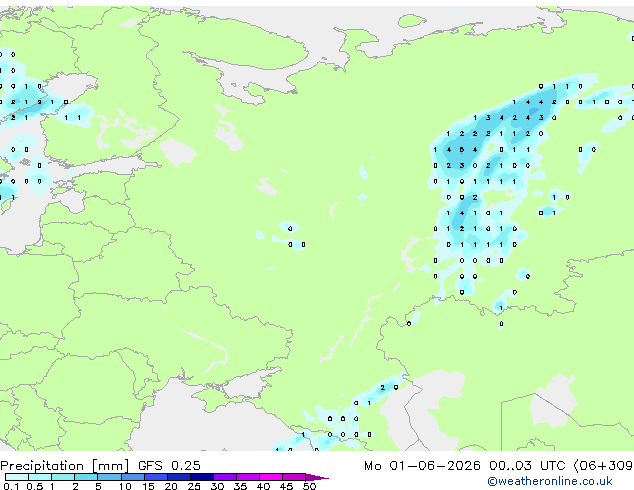Pick the 10–15 mm blue legend swatch

(x=132, y=477)
